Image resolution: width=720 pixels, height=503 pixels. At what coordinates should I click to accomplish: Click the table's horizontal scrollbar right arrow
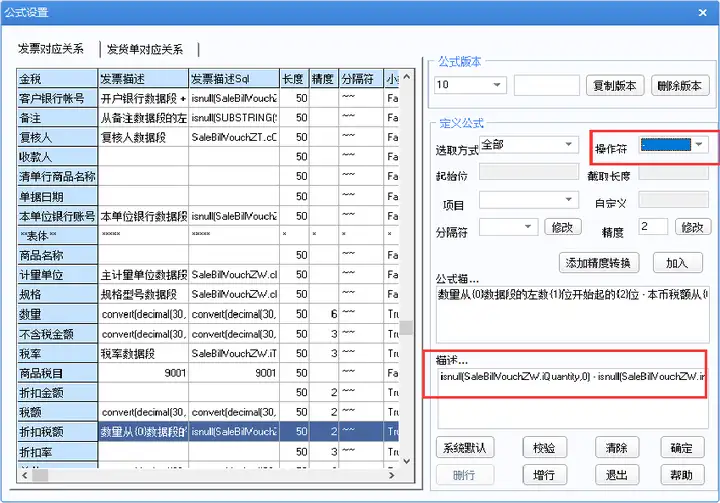pyautogui.click(x=391, y=475)
